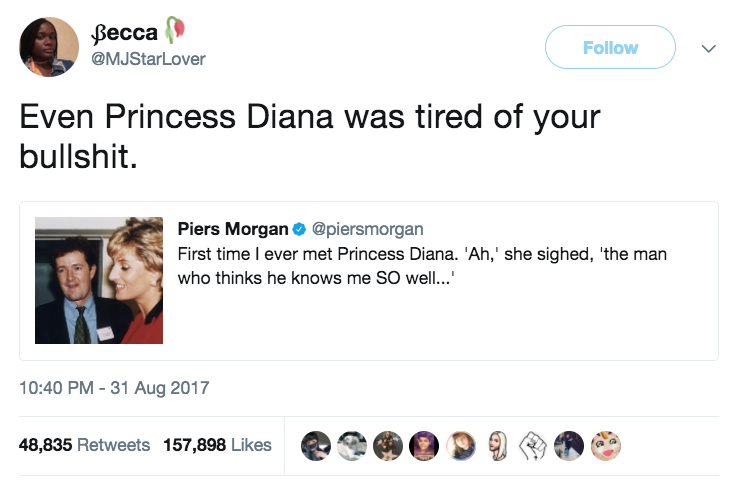Open the quoted tweet text
The width and height of the screenshot is (737, 483).
[x=420, y=266]
